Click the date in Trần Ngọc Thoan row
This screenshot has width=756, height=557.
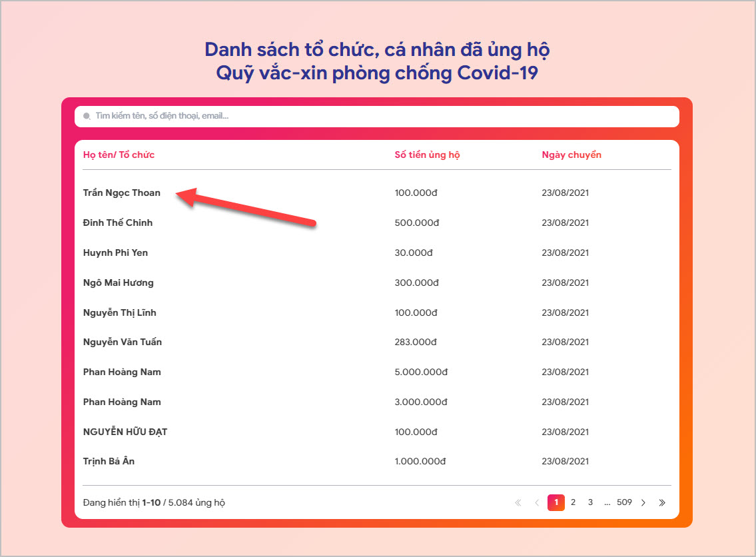(x=565, y=193)
